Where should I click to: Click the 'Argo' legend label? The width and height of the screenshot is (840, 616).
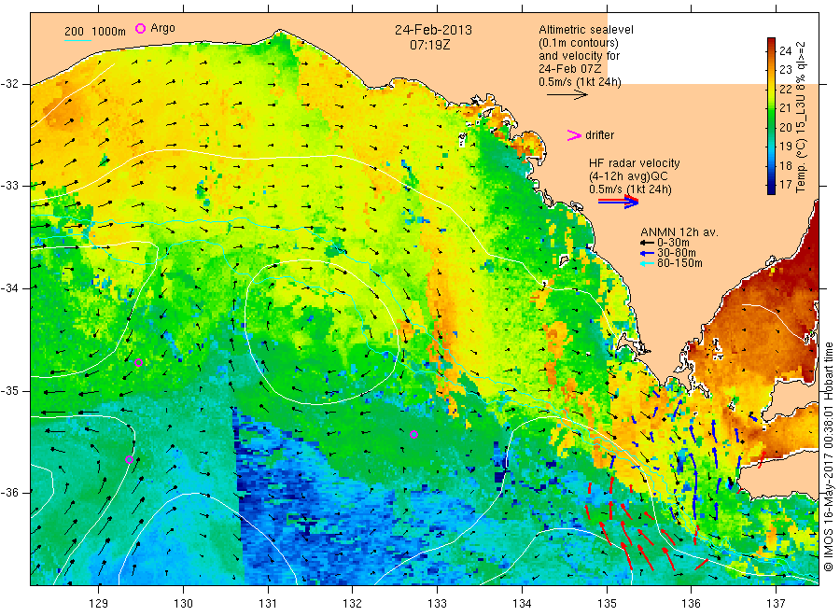click(162, 28)
